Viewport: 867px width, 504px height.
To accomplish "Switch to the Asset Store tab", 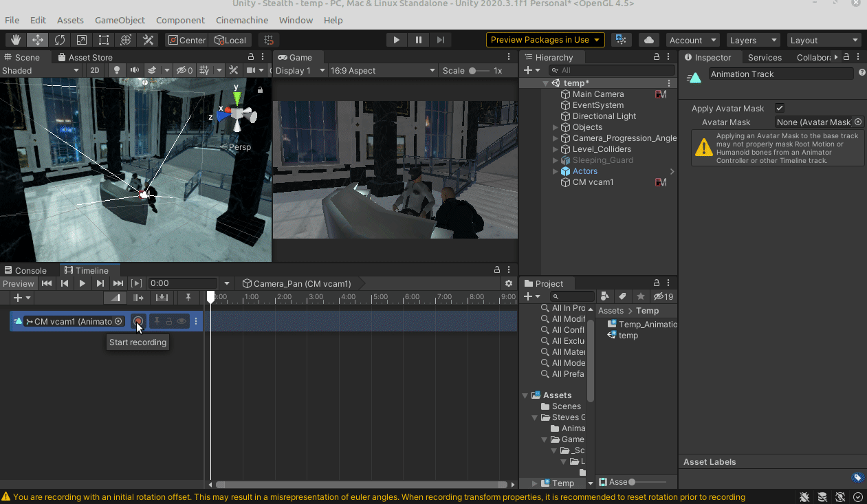I will point(85,57).
